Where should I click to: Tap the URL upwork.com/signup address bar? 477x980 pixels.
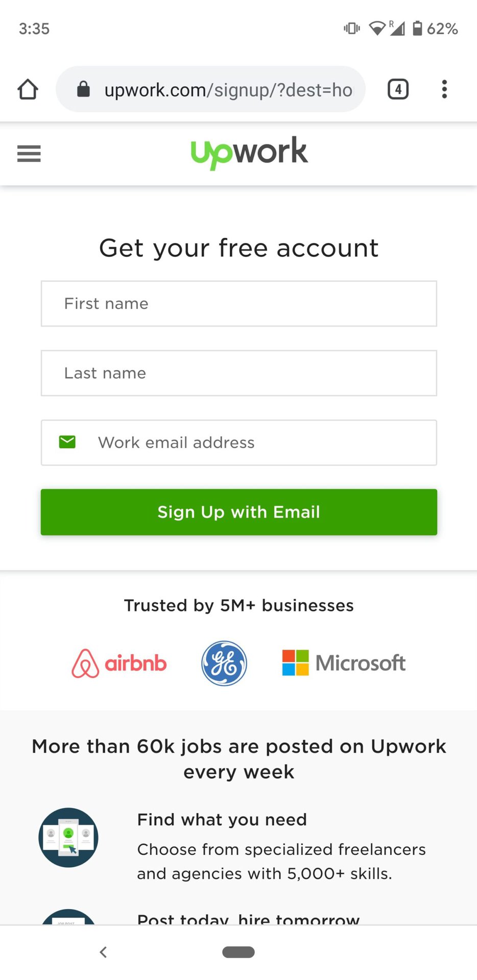[228, 90]
